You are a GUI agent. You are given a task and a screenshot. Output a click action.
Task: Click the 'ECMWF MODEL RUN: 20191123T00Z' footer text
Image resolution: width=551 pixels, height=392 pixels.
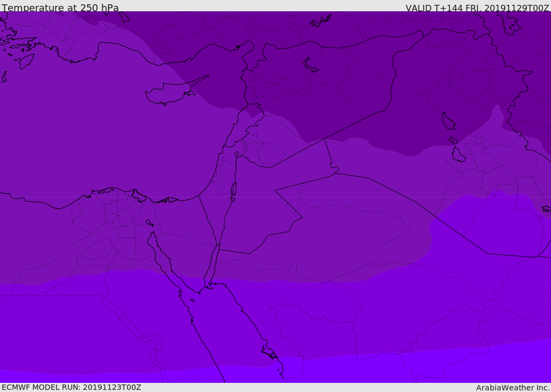(x=72, y=387)
